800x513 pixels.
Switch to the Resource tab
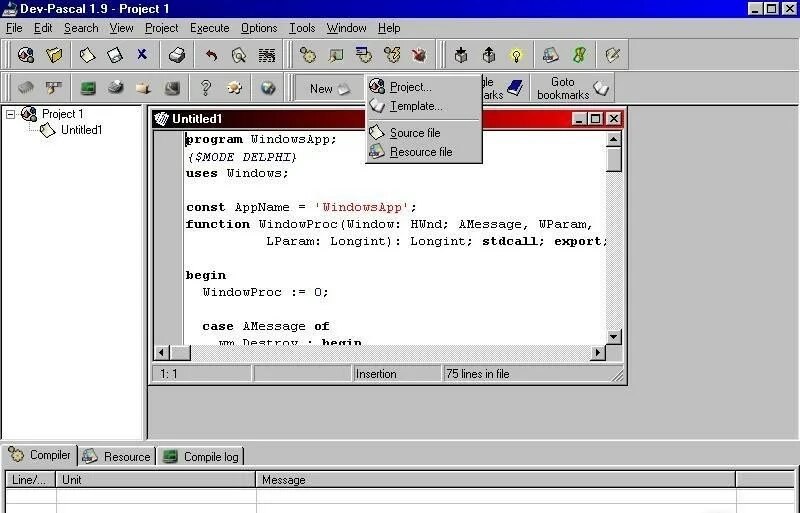[x=117, y=456]
